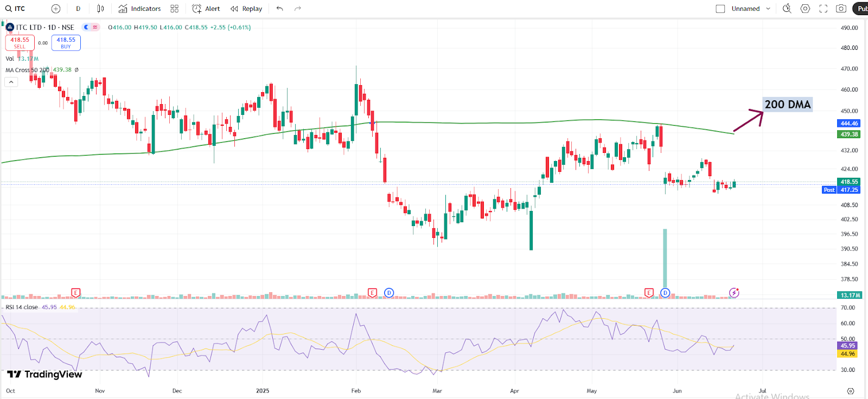This screenshot has height=399, width=868.
Task: Click the 44.96 yellow RSI-MA axis label
Action: [847, 354]
